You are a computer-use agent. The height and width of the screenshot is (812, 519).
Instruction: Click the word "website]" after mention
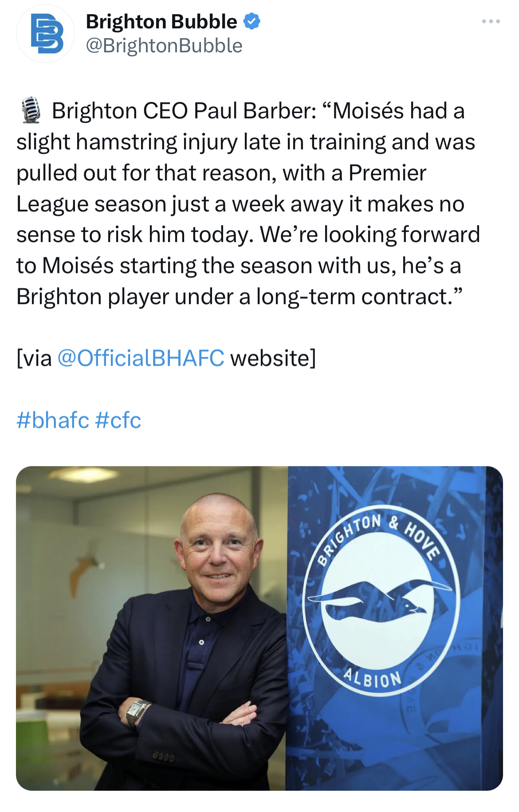tap(273, 358)
